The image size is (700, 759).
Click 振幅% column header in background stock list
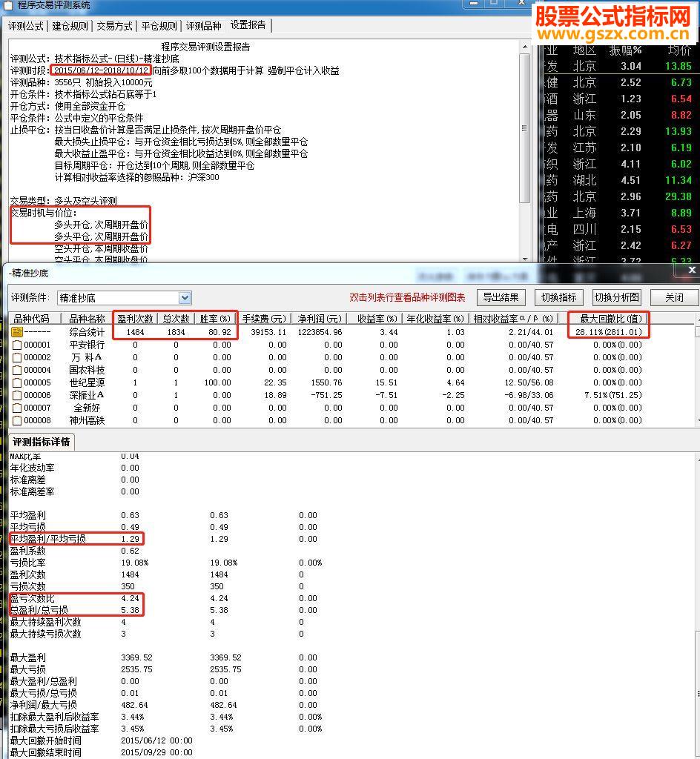[x=625, y=50]
